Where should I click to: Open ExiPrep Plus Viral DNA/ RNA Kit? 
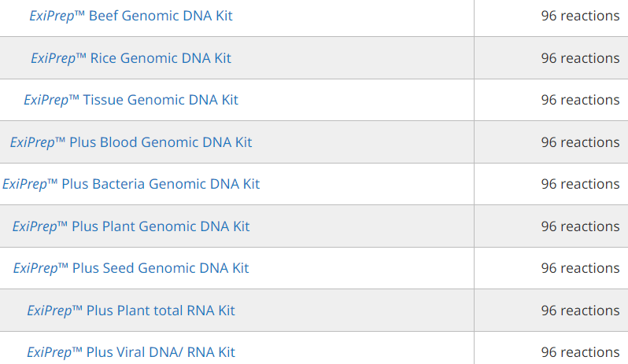(131, 352)
